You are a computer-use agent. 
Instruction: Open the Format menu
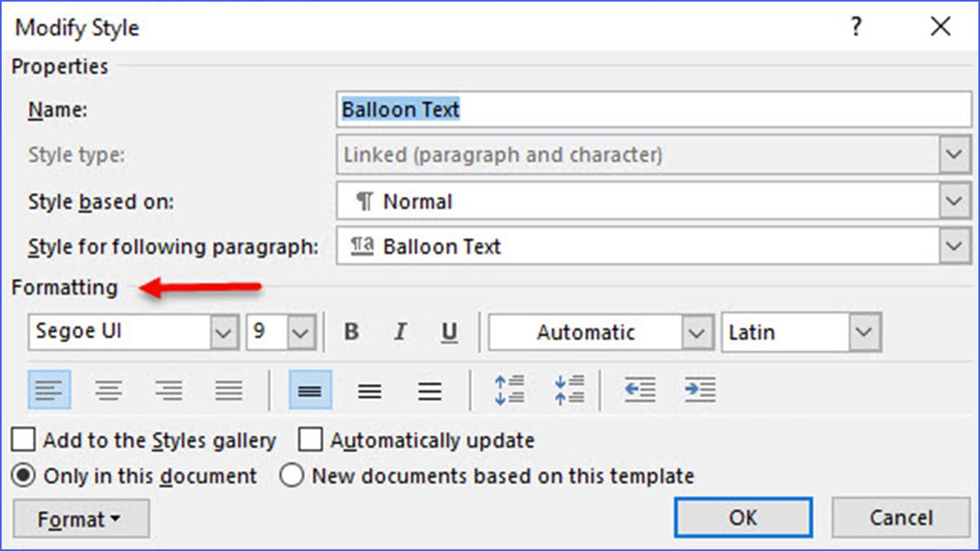click(80, 518)
